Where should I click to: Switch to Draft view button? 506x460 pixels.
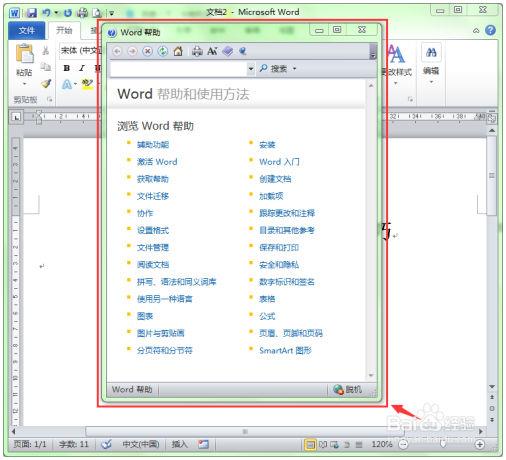[359, 444]
